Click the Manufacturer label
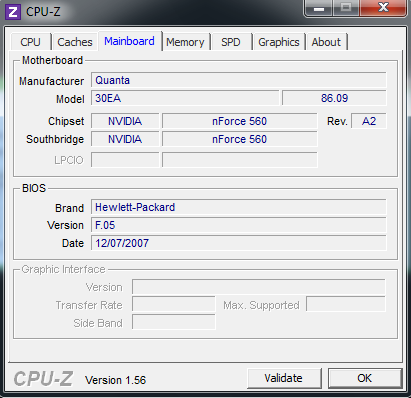The image size is (411, 398). pos(52,81)
